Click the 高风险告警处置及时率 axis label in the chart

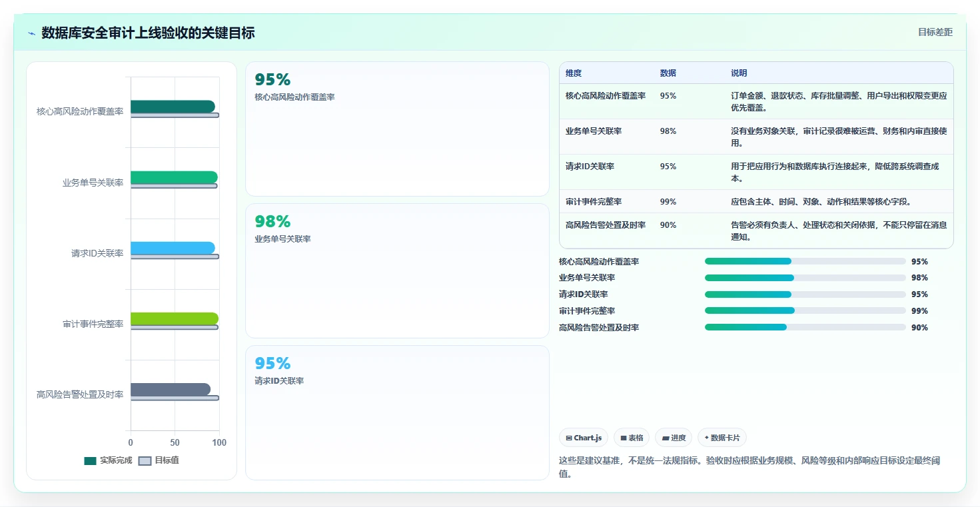pyautogui.click(x=80, y=394)
